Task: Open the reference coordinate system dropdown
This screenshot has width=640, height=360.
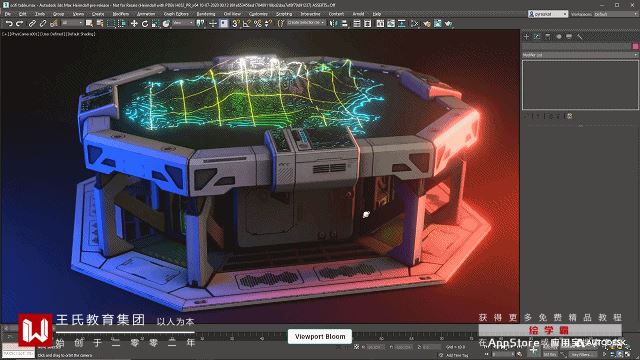Action: (182, 23)
